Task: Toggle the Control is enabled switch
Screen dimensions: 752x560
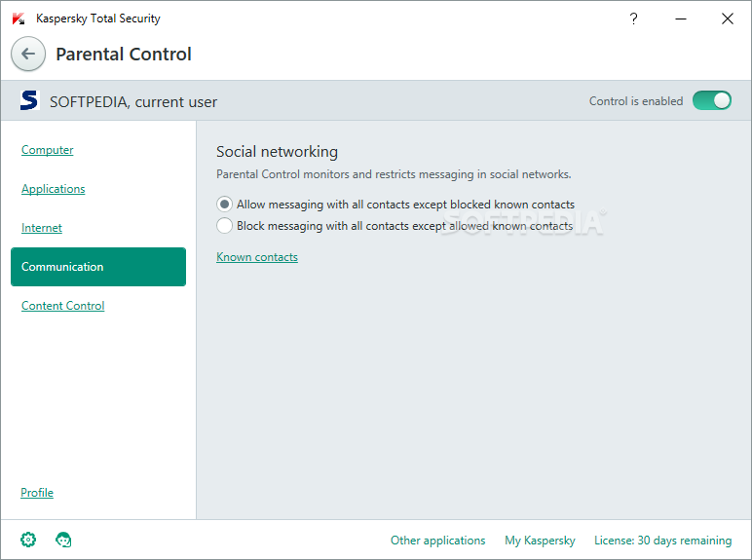Action: point(712,100)
